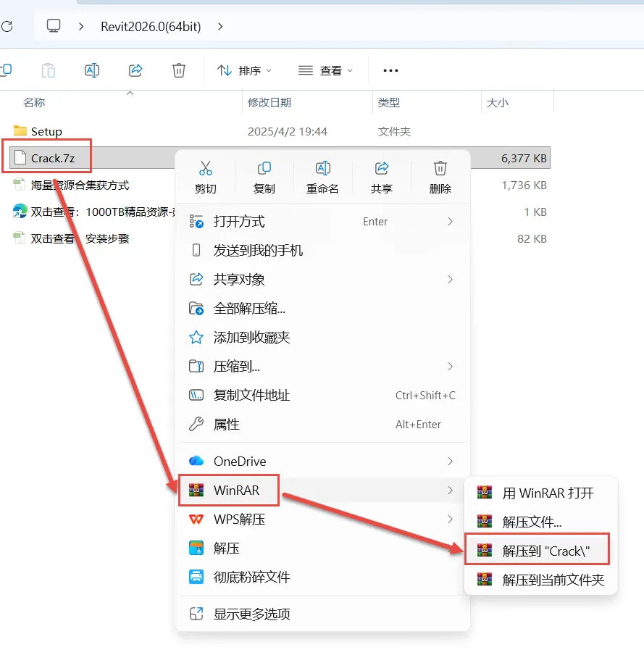Screen dimensions: 644x655
Task: Click the Setup date 2025/4/2 19:44
Action: click(x=288, y=132)
